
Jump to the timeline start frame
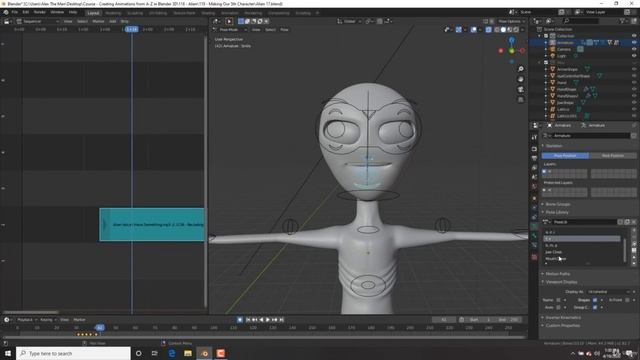[248, 320]
